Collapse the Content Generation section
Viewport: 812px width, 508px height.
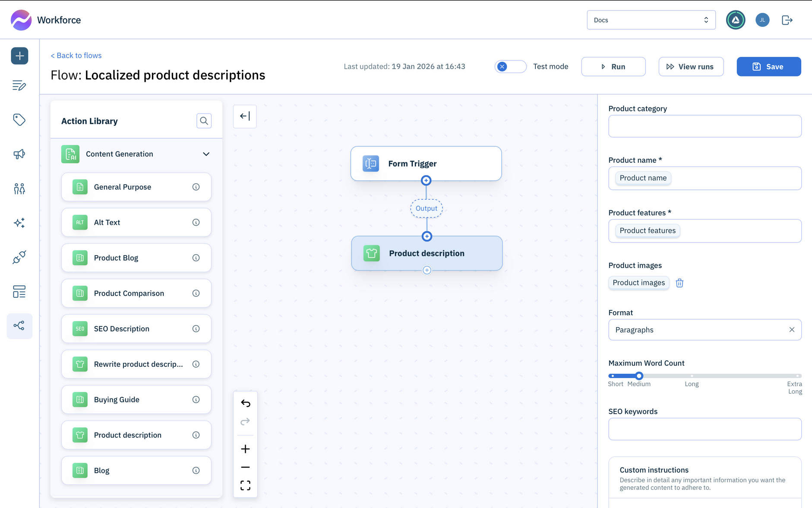(206, 154)
